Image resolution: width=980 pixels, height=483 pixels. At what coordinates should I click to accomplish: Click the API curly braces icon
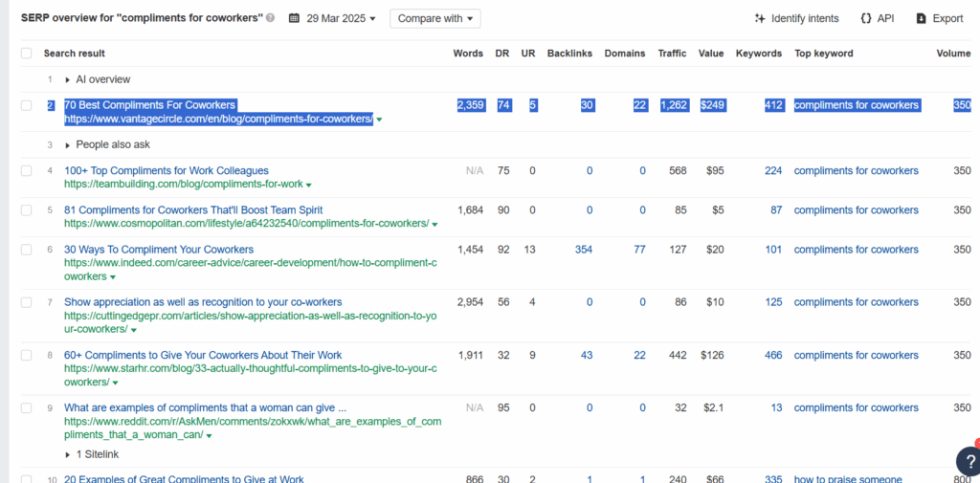pos(865,18)
